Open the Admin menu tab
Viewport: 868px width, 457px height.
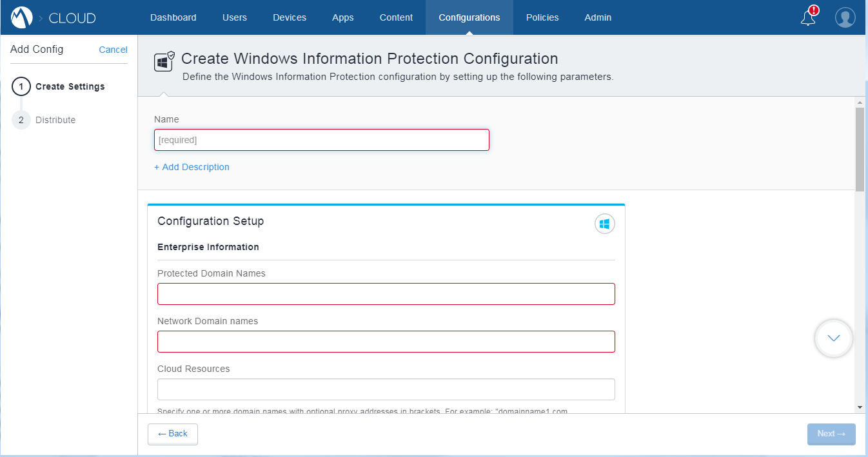(598, 17)
